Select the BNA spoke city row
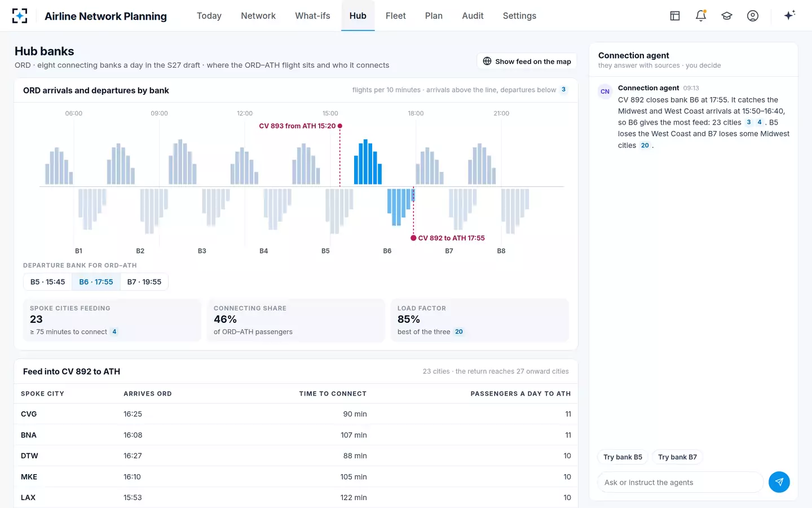This screenshot has height=508, width=812. pos(296,435)
